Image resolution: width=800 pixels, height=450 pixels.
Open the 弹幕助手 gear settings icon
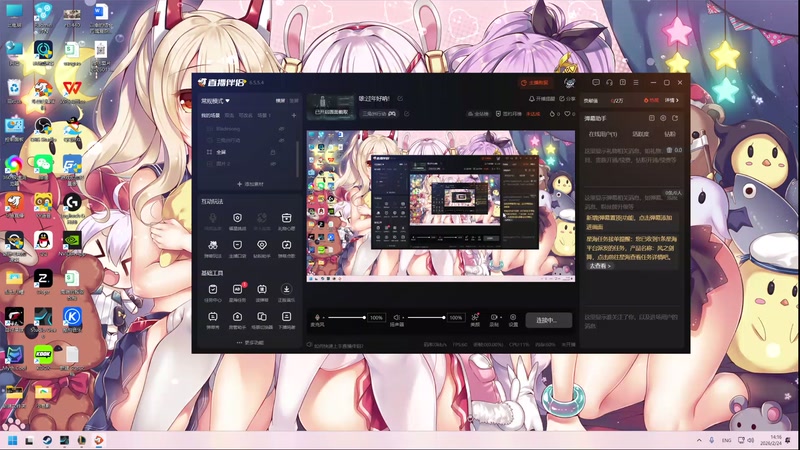pyautogui.click(x=663, y=118)
